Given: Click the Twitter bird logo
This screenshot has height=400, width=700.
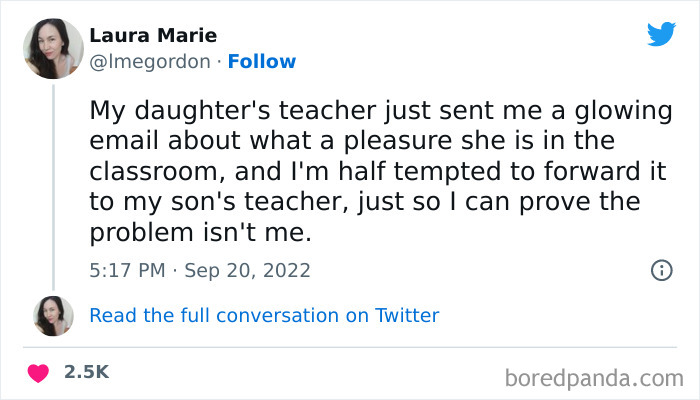Looking at the screenshot, I should pos(661,34).
